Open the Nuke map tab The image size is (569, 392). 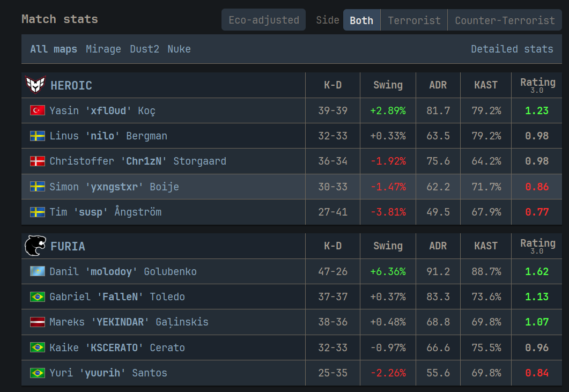pos(179,49)
